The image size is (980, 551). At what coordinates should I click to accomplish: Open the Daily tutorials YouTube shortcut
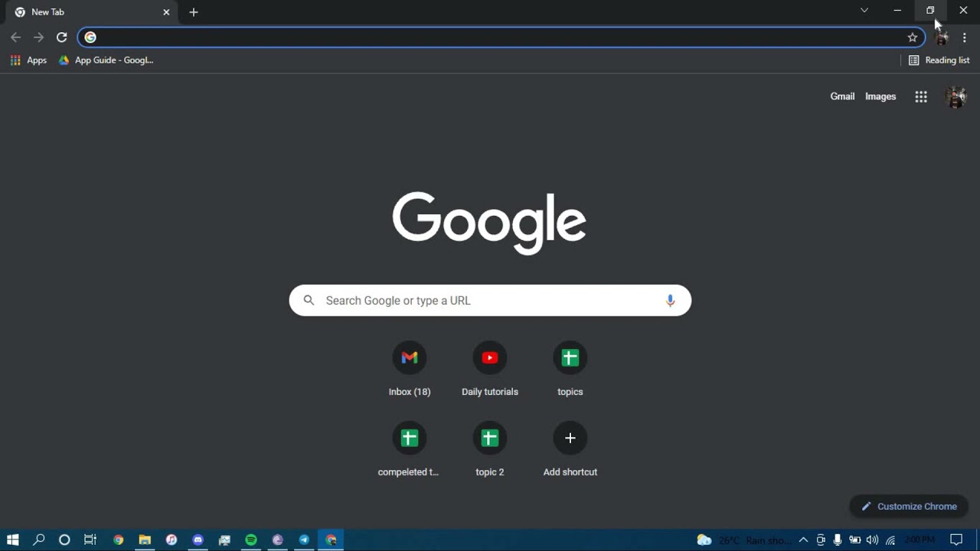click(x=490, y=370)
